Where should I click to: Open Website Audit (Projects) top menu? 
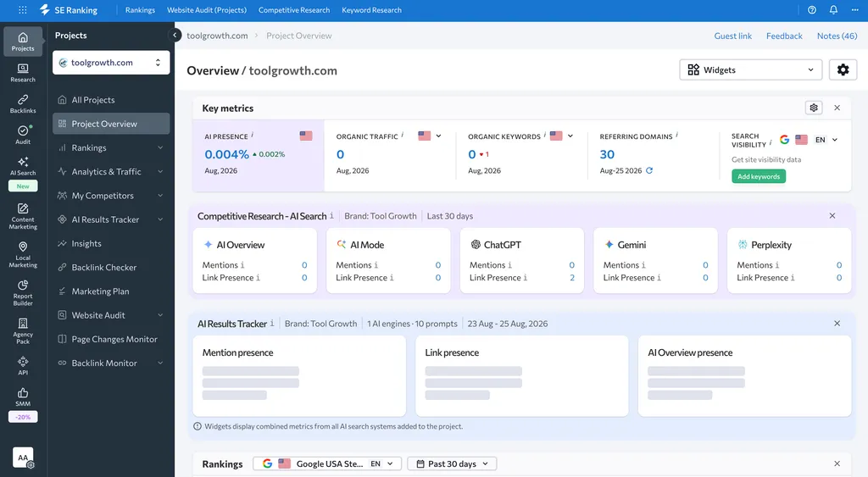(x=207, y=10)
